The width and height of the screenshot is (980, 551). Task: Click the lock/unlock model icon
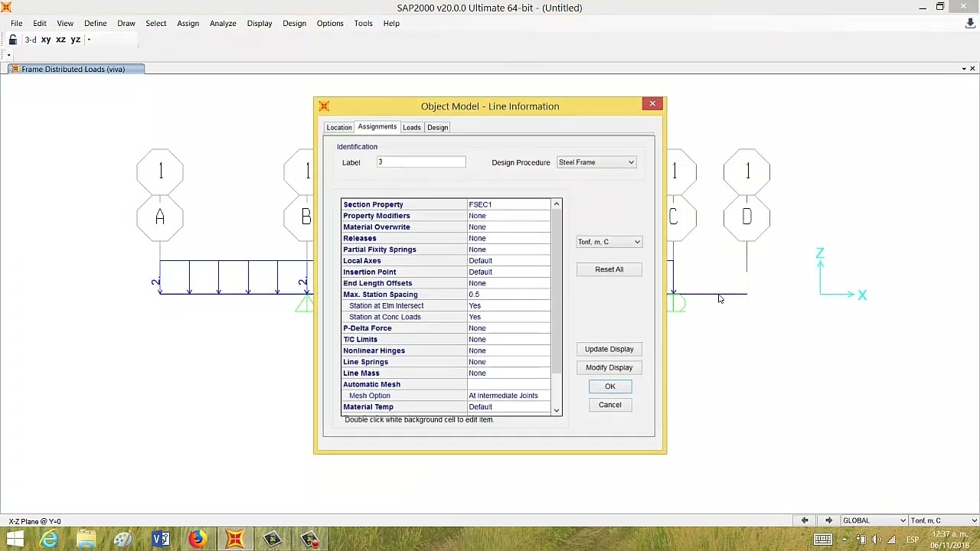click(x=13, y=39)
